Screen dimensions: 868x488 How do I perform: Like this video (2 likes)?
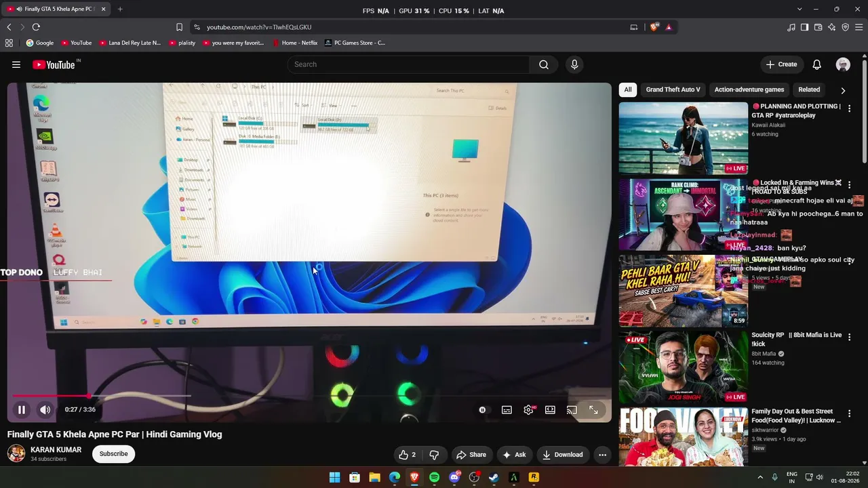click(x=408, y=455)
